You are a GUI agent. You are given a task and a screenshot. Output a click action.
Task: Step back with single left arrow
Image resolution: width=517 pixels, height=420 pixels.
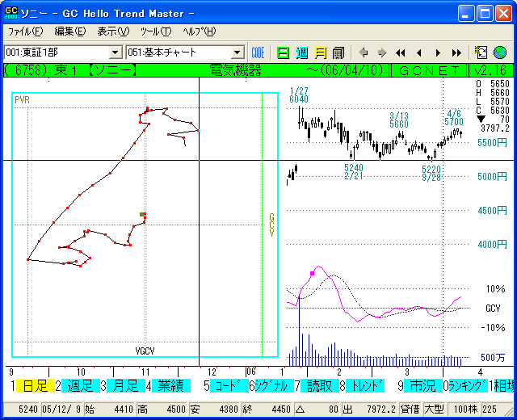pos(419,52)
